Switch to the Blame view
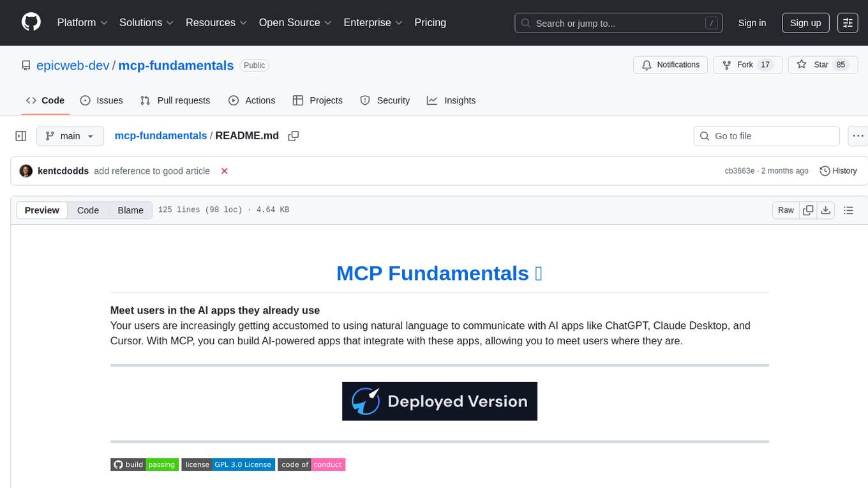The image size is (868, 488). [130, 210]
